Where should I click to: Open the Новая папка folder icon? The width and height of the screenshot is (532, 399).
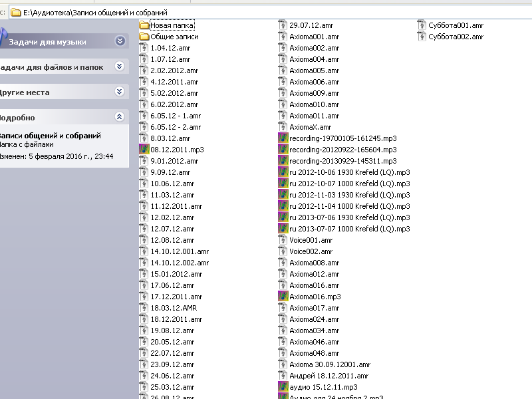click(144, 25)
